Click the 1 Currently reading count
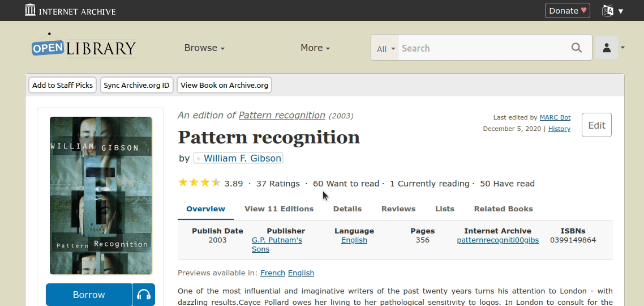 [x=430, y=184]
